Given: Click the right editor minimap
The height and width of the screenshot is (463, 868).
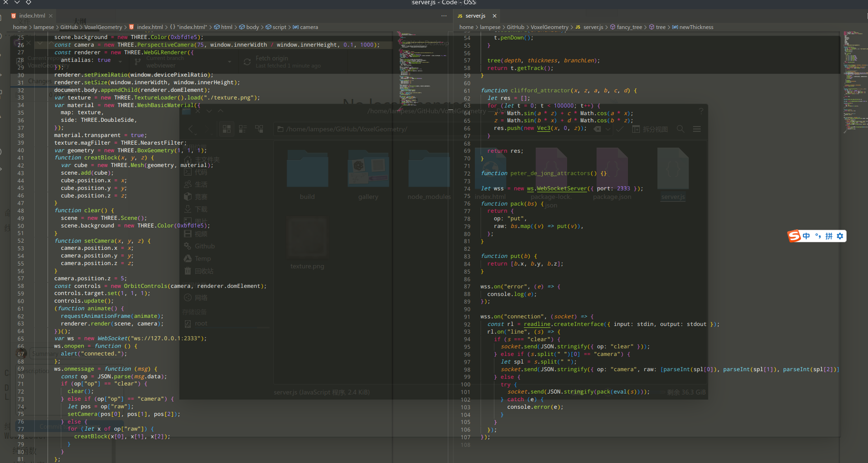Looking at the screenshot, I should click(855, 81).
